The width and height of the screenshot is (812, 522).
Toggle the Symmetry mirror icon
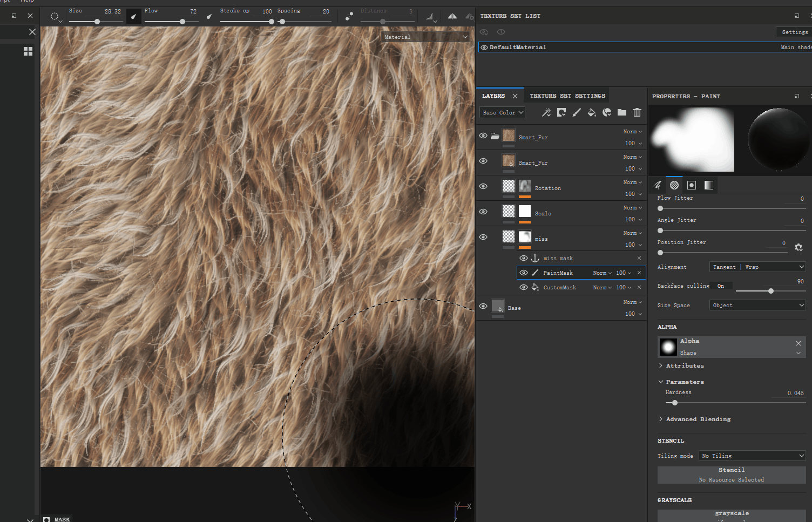pyautogui.click(x=452, y=16)
